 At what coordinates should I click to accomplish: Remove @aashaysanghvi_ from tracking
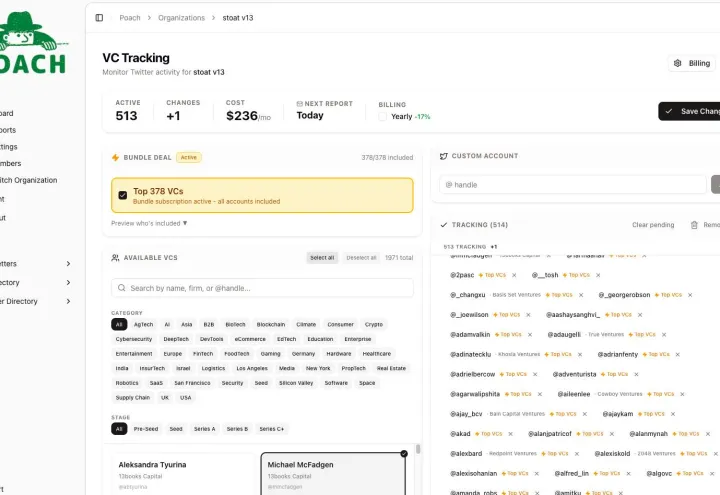(640, 315)
